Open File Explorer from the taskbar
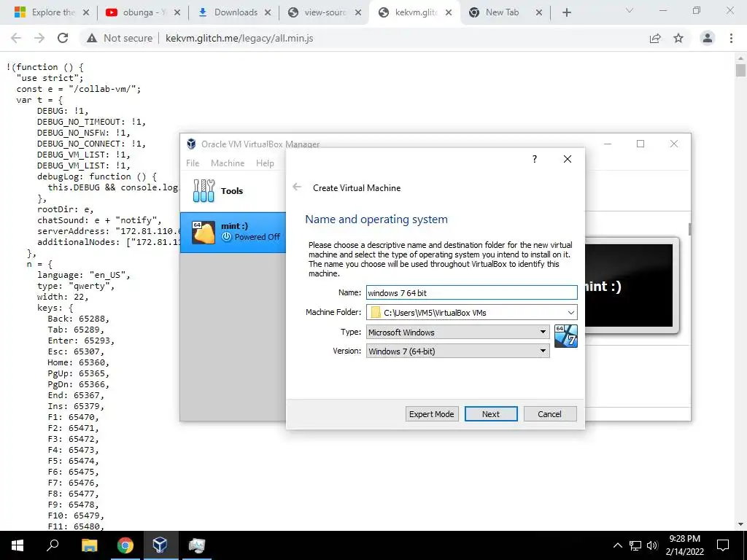Viewport: 747px width, 560px height. [x=89, y=545]
